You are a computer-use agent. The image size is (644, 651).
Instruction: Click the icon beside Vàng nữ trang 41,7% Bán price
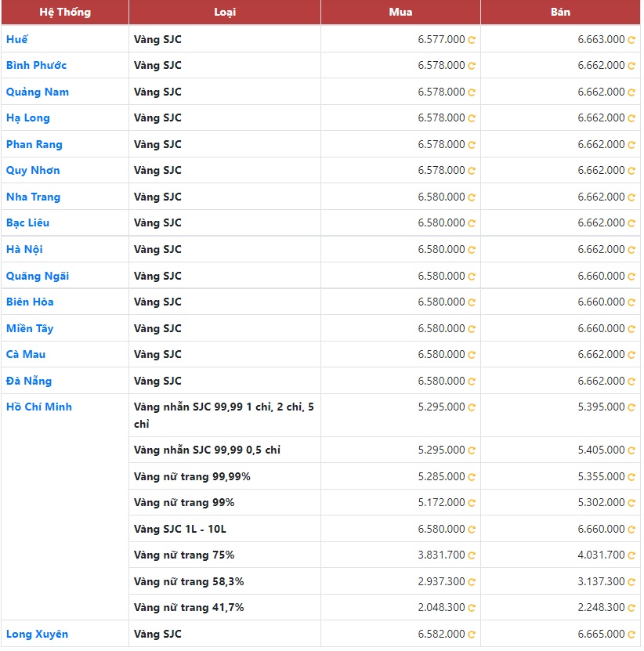[x=631, y=608]
